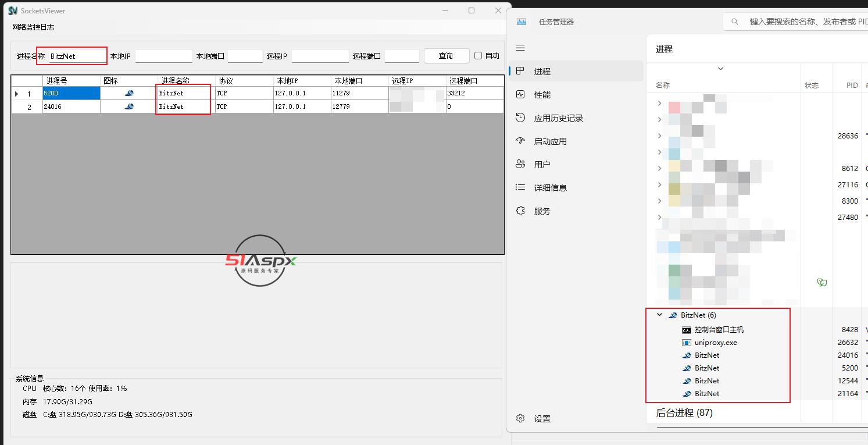This screenshot has width=868, height=445.
Task: Click remote port cell 33212
Action: click(475, 93)
